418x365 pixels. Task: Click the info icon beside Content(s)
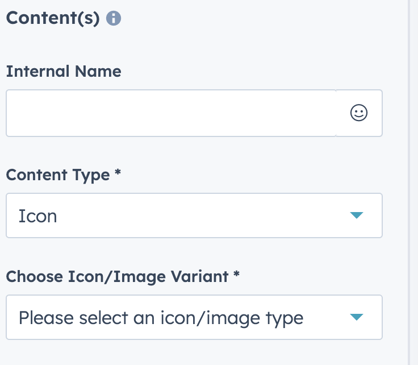coord(113,18)
